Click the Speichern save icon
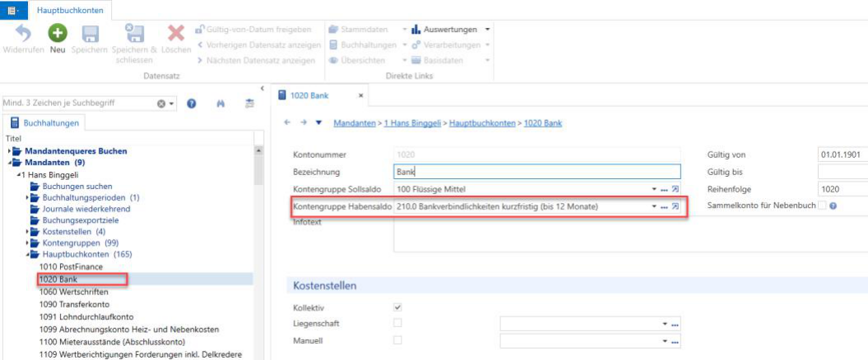The height and width of the screenshot is (360, 868). 91,34
